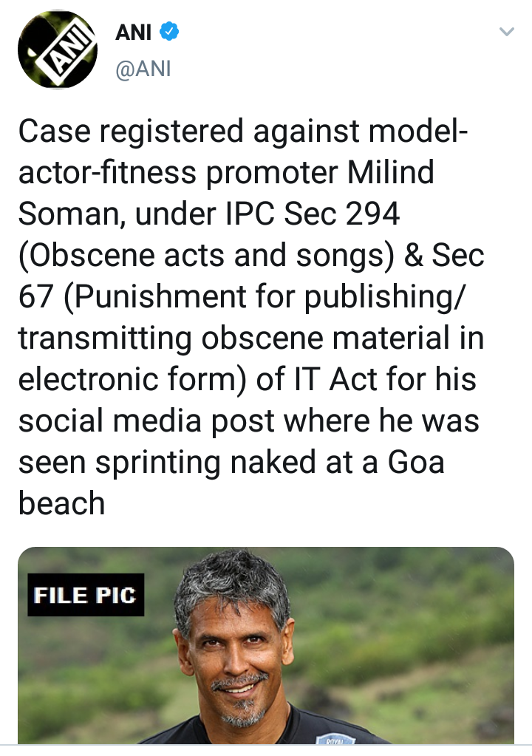Expand the tweet options chevron
The image size is (532, 756).
point(506,32)
